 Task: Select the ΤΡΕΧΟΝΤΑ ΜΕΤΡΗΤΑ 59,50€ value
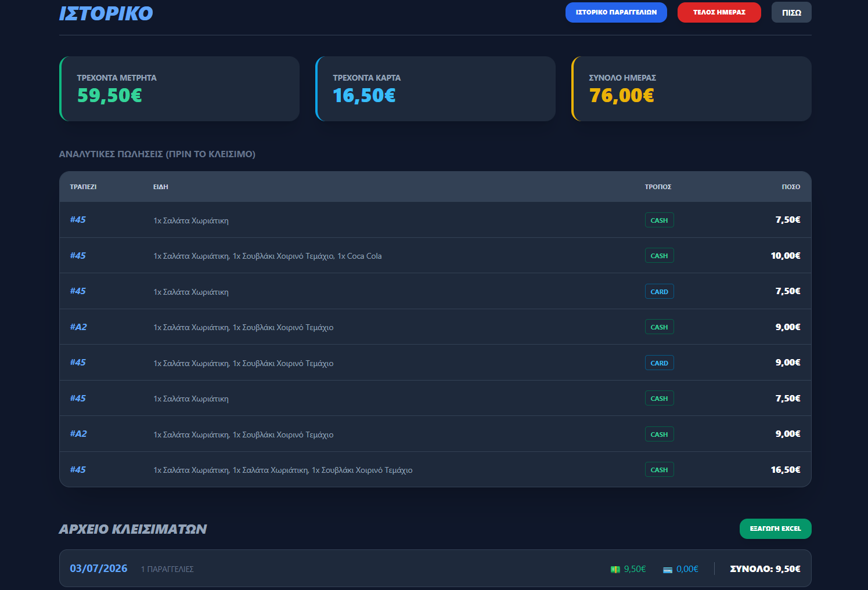click(110, 95)
